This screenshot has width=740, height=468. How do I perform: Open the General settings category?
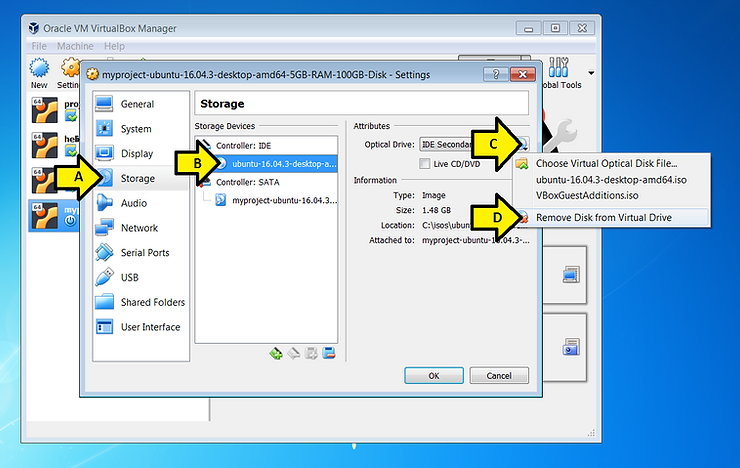click(x=141, y=104)
